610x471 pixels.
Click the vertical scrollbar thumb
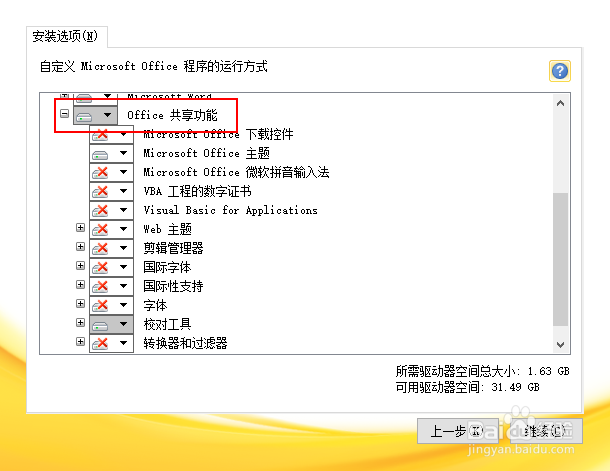(561, 259)
